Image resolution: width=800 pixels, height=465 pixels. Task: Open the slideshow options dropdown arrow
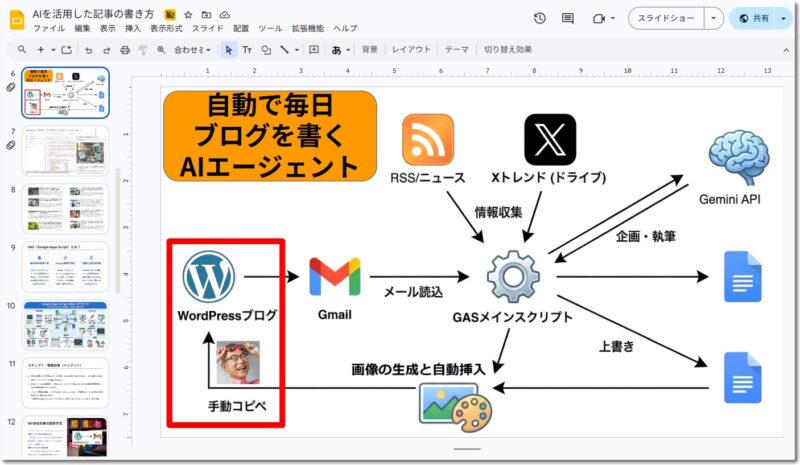pos(713,18)
